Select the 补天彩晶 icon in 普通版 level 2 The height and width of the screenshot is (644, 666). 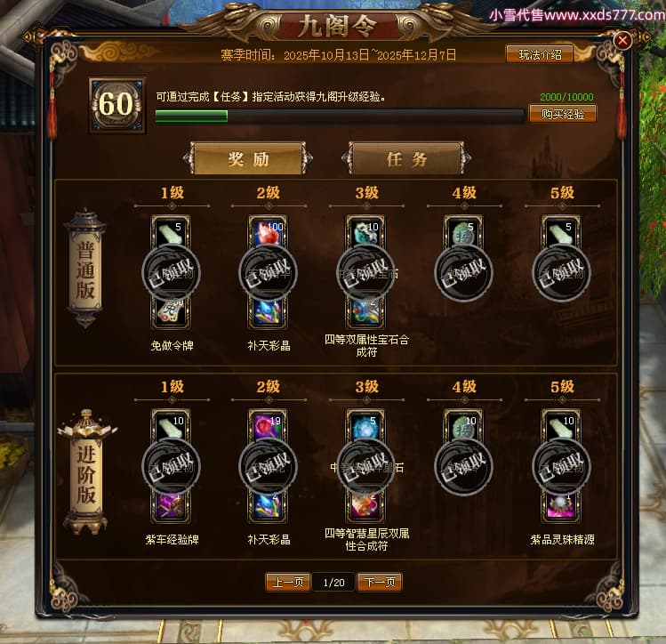pyautogui.click(x=268, y=312)
